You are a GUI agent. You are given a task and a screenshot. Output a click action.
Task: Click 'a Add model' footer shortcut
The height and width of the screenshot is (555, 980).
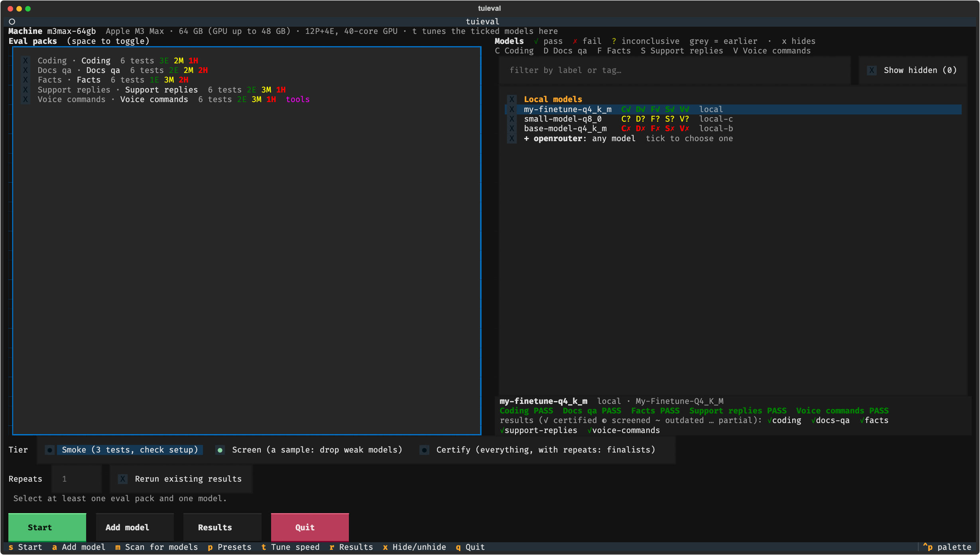pyautogui.click(x=79, y=547)
